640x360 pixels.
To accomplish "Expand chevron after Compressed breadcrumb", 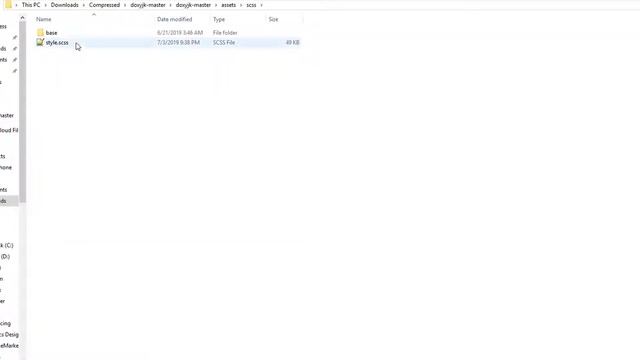I will [x=125, y=5].
